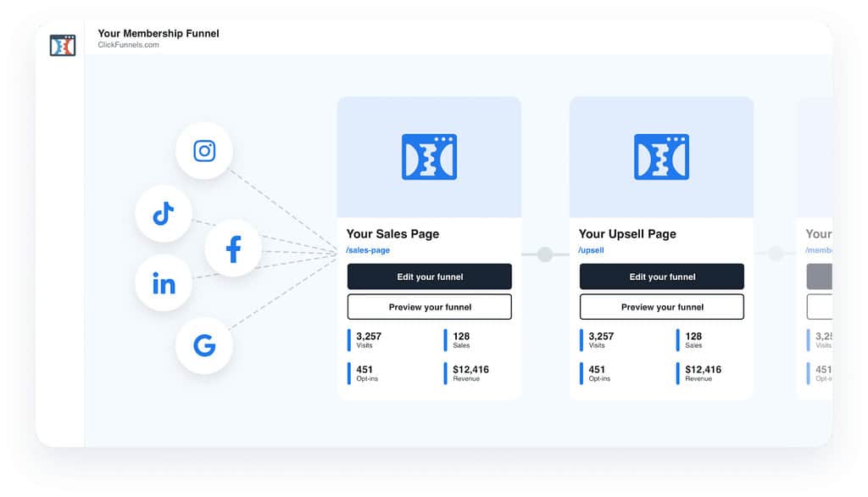
Task: Click the ClickFunnels.com subtitle text
Action: [128, 44]
